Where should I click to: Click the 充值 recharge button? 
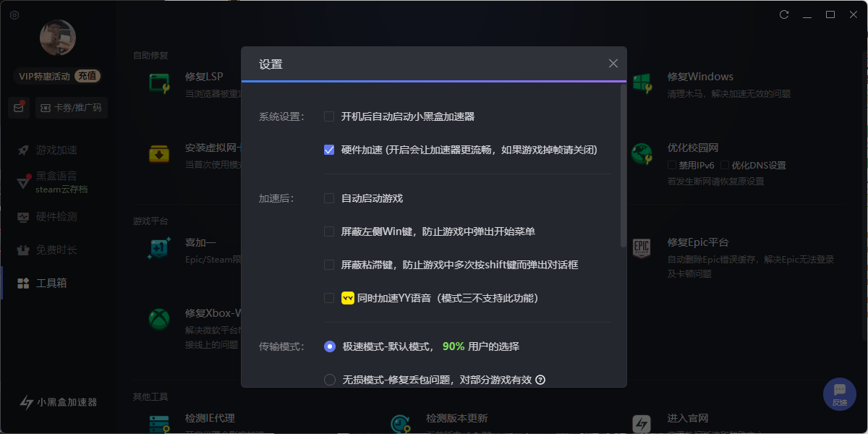click(x=87, y=75)
